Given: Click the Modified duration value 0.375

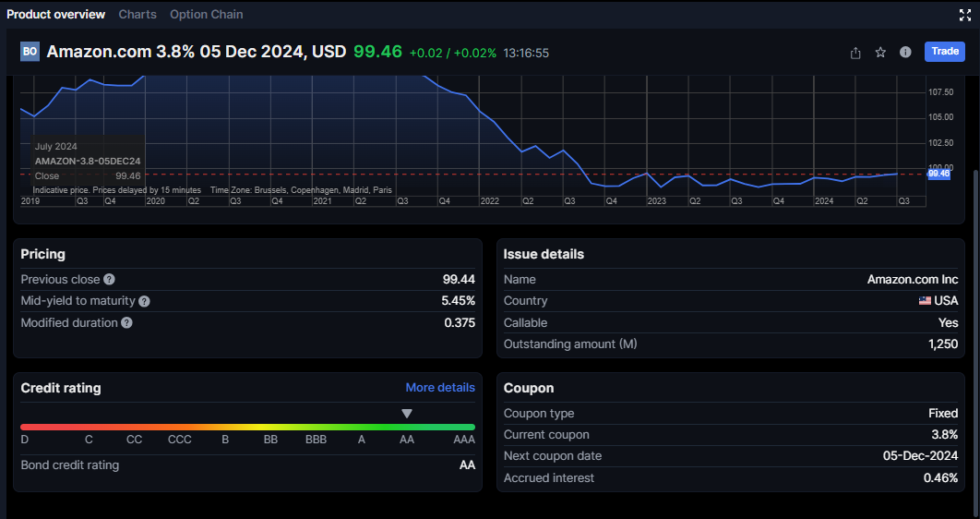Looking at the screenshot, I should (460, 322).
